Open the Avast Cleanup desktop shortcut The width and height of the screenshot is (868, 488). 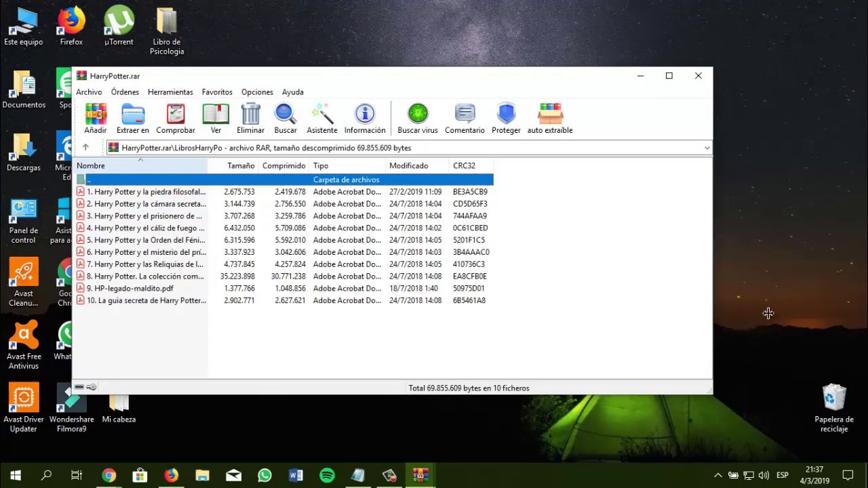[24, 283]
